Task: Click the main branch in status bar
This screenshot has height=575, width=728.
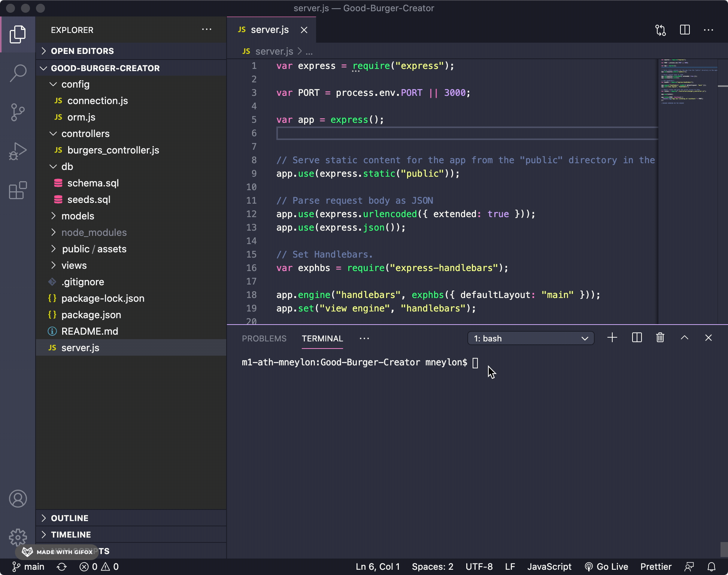Action: (x=28, y=567)
